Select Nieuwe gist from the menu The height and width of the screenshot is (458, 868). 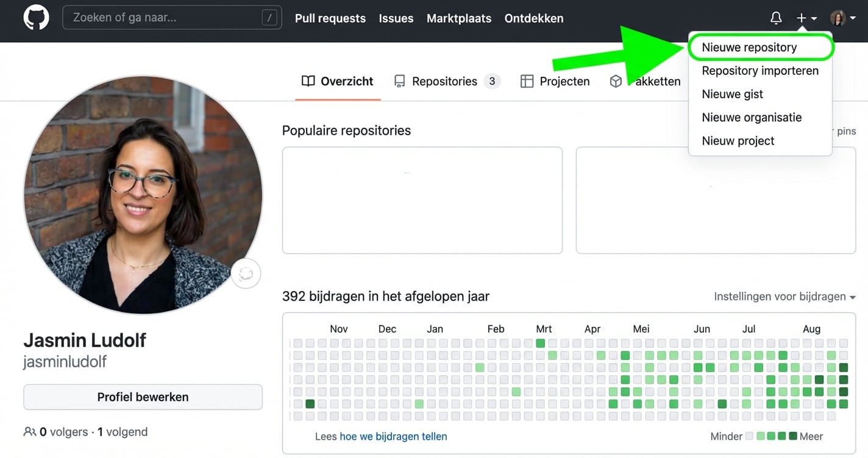point(732,94)
